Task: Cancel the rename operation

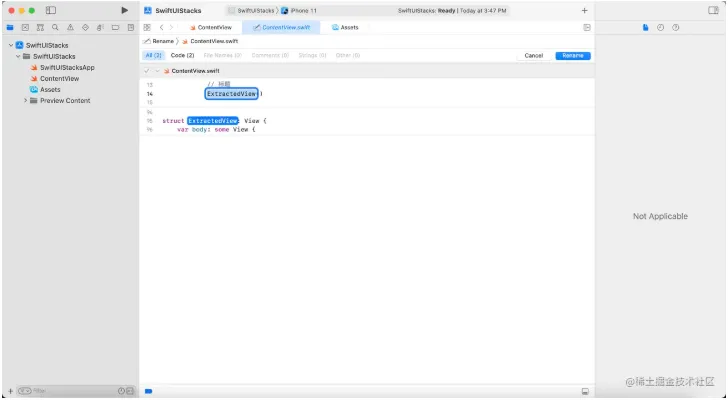Action: [x=533, y=56]
